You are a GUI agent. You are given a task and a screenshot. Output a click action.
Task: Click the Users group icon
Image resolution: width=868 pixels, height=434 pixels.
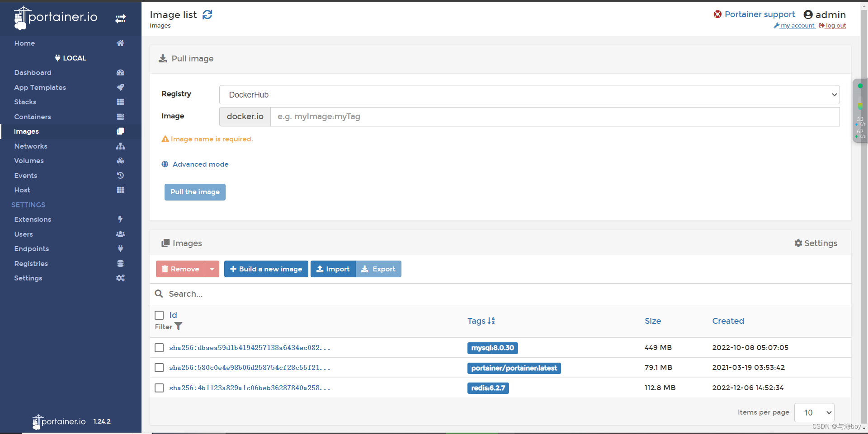[x=120, y=234]
